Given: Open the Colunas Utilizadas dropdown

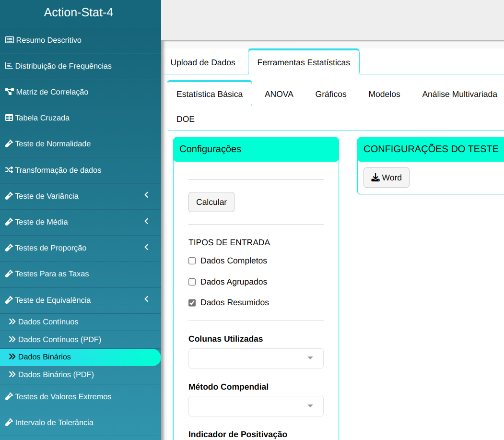Looking at the screenshot, I should tap(256, 358).
